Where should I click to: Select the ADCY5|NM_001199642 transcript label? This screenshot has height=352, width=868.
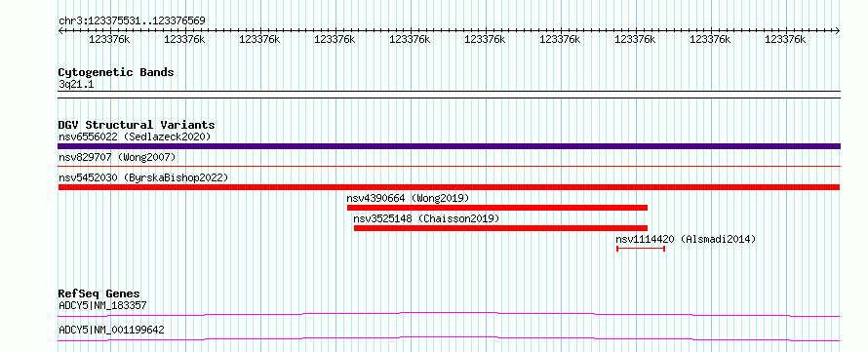[111, 331]
